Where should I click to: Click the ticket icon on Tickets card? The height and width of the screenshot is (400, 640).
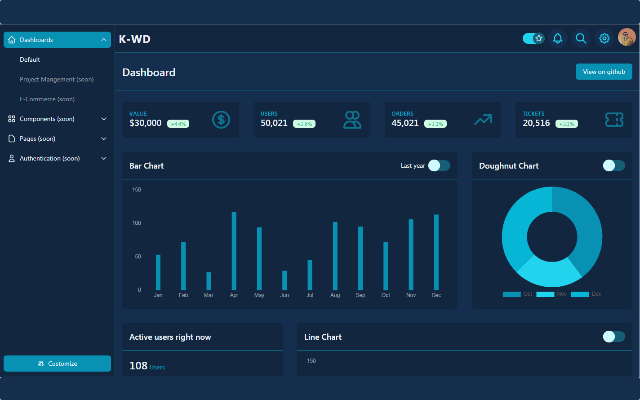point(614,120)
